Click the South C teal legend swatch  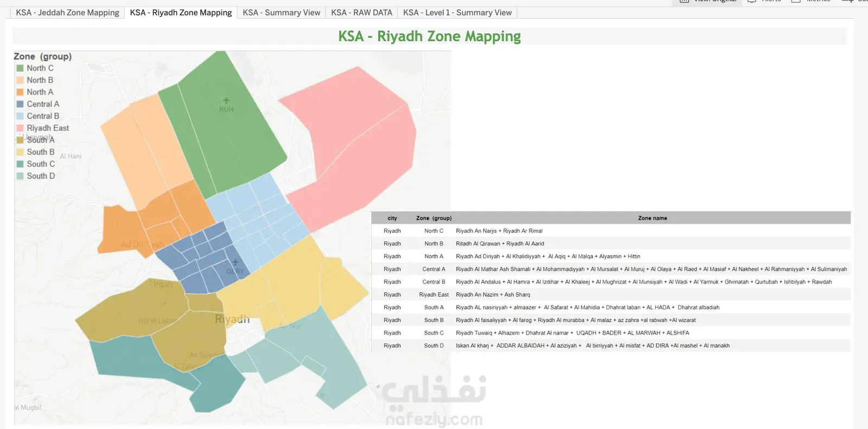[20, 164]
